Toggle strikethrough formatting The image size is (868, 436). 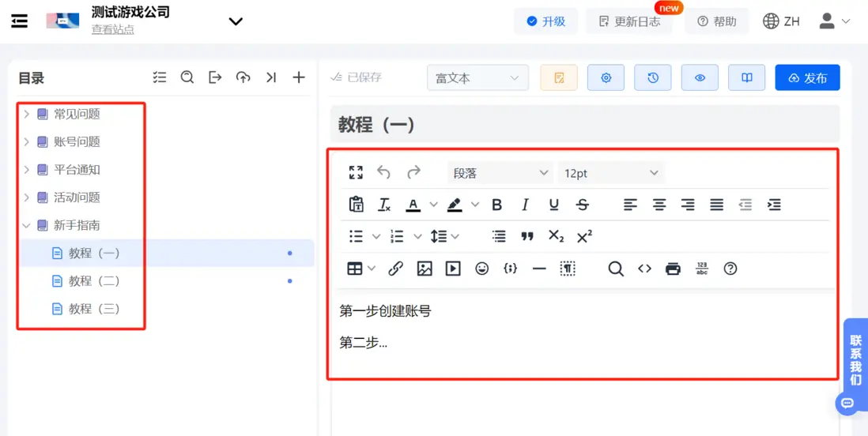coord(583,205)
